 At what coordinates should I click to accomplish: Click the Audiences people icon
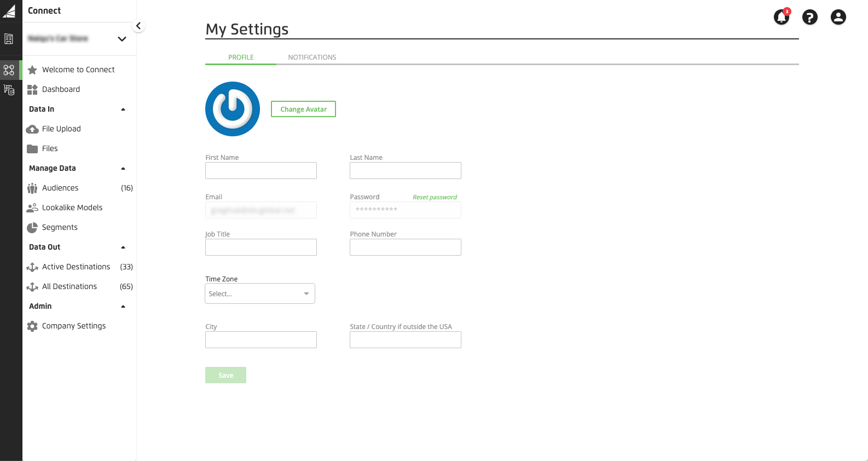tap(32, 188)
